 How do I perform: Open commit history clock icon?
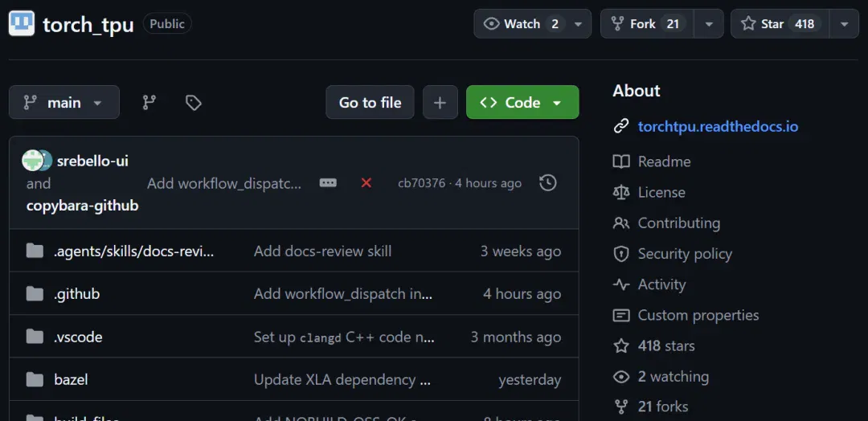tap(547, 182)
